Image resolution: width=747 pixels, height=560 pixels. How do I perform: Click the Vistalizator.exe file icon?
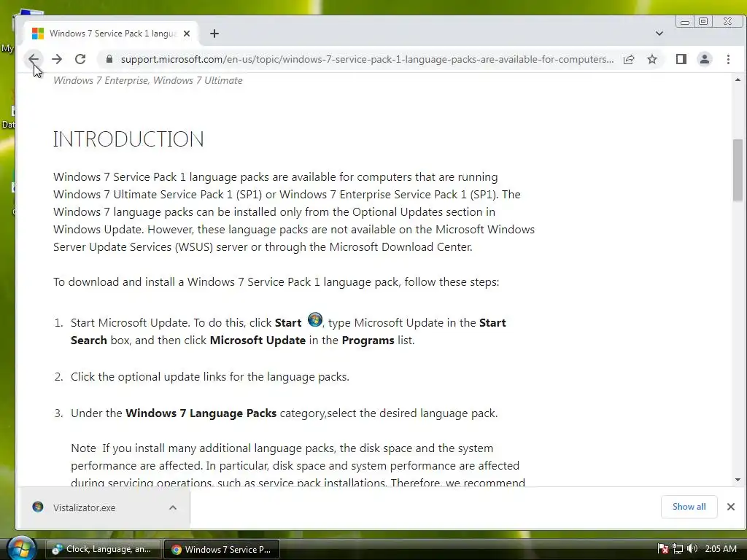[38, 507]
